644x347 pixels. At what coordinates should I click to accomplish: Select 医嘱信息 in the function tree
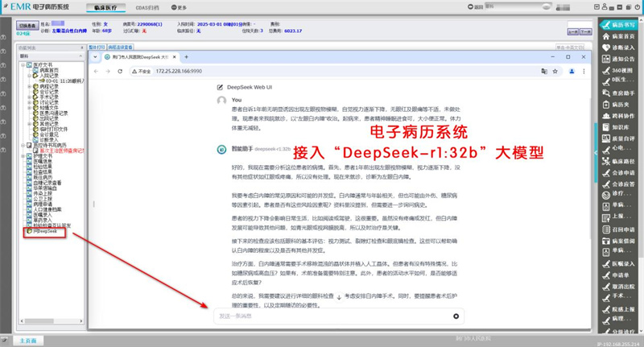pyautogui.click(x=43, y=161)
